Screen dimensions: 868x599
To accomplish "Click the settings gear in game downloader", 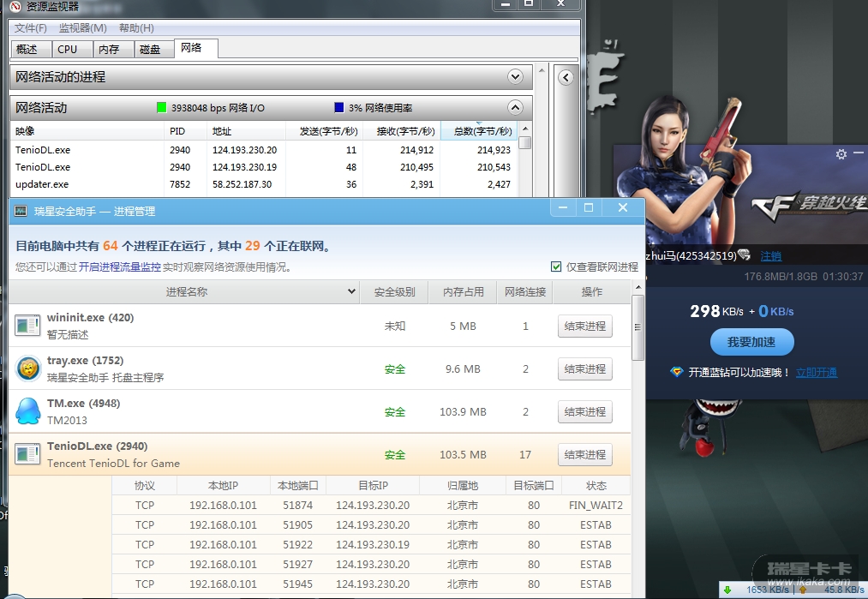I will [841, 154].
